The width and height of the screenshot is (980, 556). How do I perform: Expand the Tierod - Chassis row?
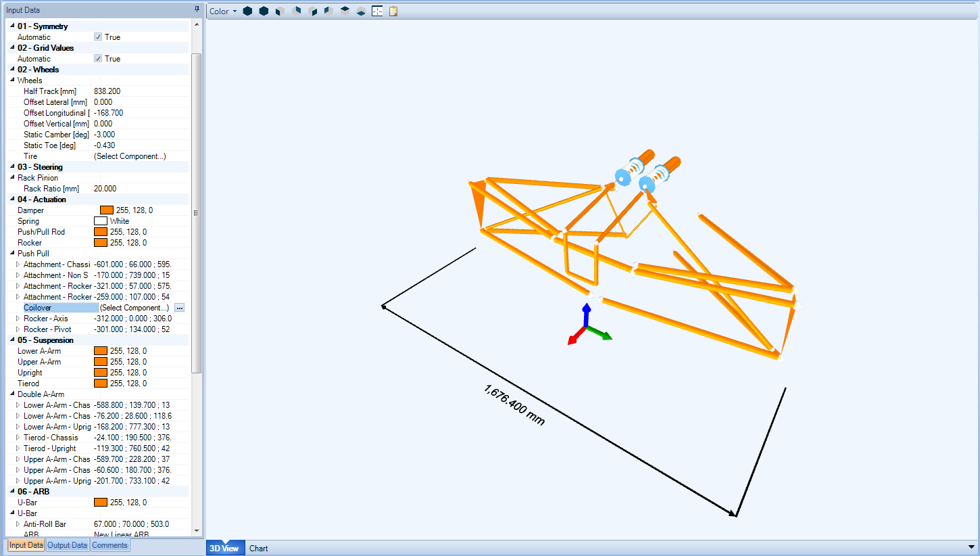pyautogui.click(x=18, y=438)
